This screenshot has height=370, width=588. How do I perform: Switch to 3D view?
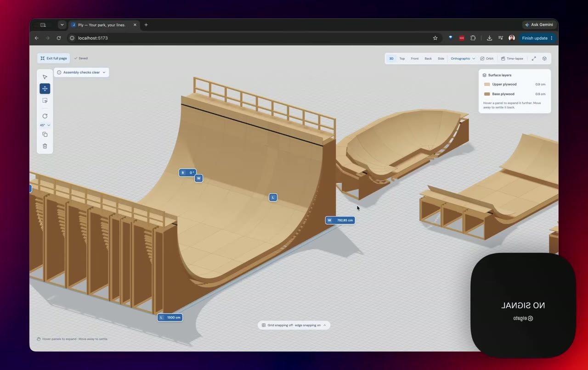(391, 58)
